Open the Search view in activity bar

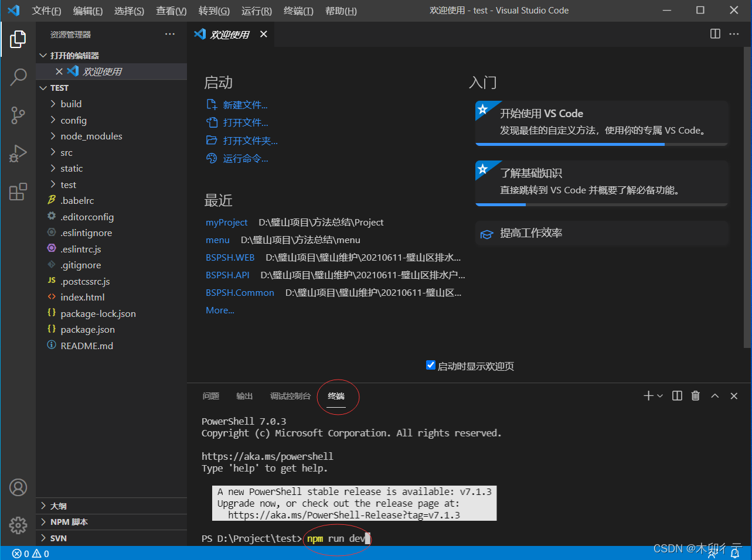coord(18,77)
